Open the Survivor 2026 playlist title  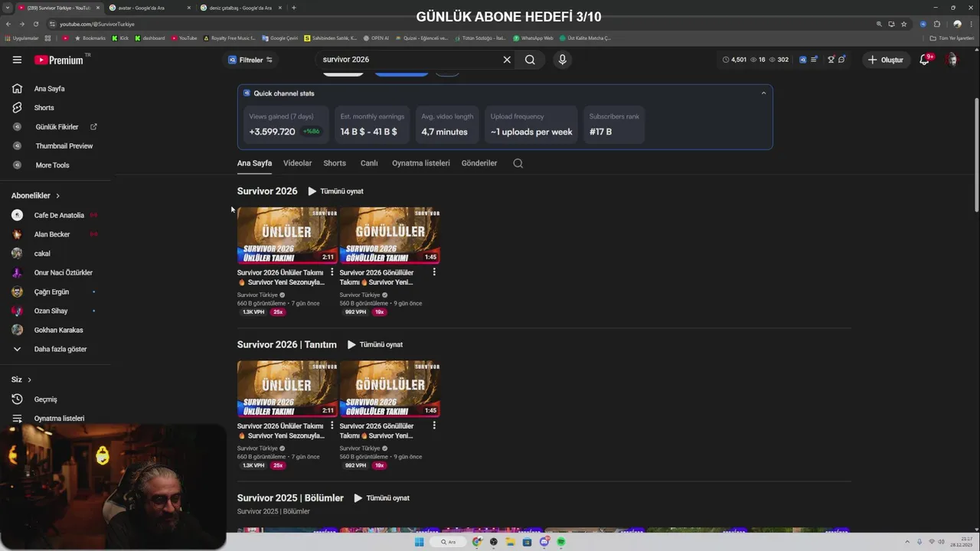267,191
